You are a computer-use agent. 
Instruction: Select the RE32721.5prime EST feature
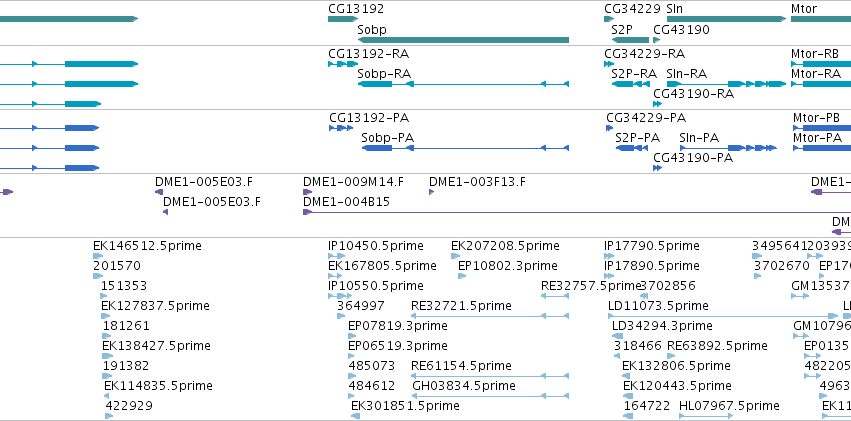coord(490,316)
